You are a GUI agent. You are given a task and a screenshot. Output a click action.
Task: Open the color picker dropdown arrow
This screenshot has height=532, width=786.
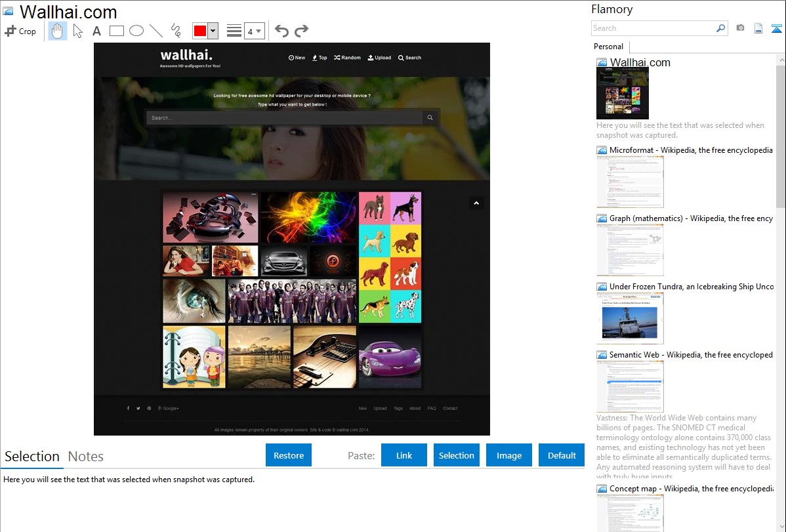213,31
